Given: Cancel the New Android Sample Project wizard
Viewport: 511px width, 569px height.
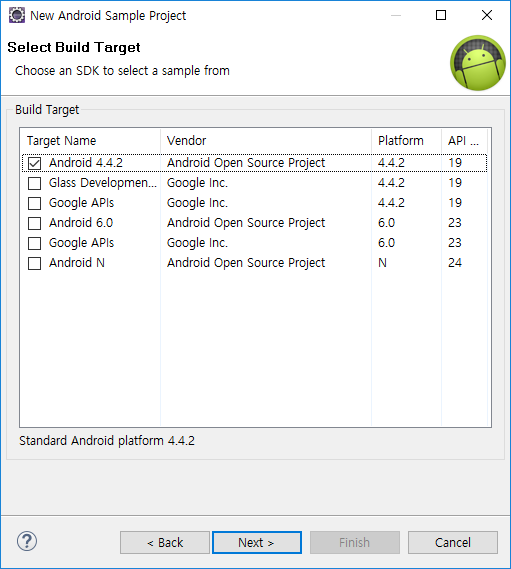Looking at the screenshot, I should coord(453,543).
